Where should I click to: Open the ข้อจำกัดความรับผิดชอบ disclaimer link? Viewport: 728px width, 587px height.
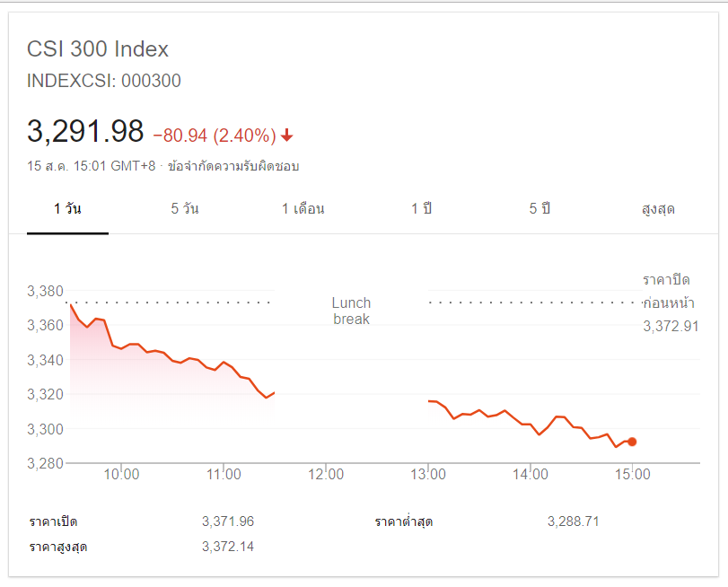pos(240,166)
